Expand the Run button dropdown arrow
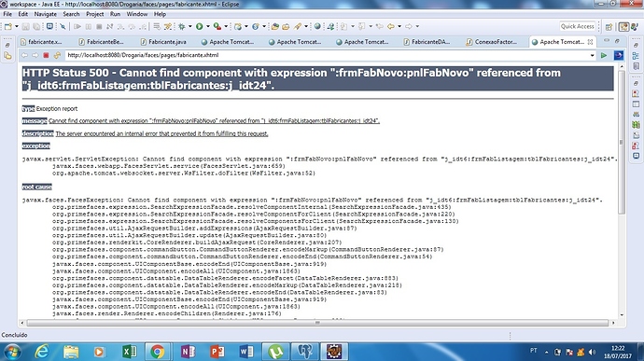The height and width of the screenshot is (361, 644). click(x=208, y=26)
